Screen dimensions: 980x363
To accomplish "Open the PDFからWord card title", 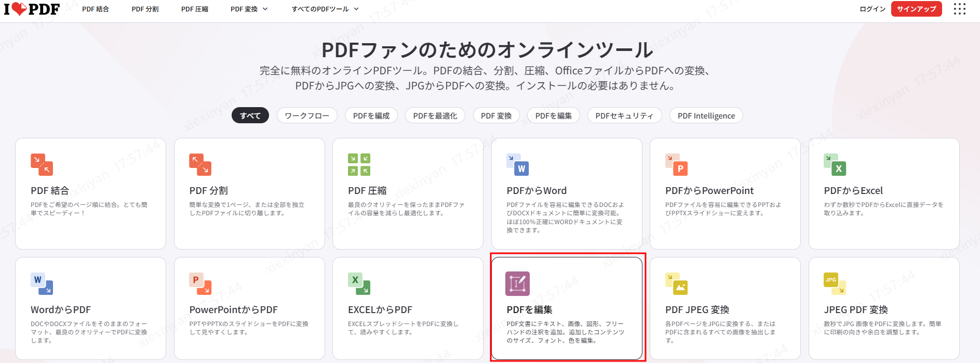I will point(536,191).
